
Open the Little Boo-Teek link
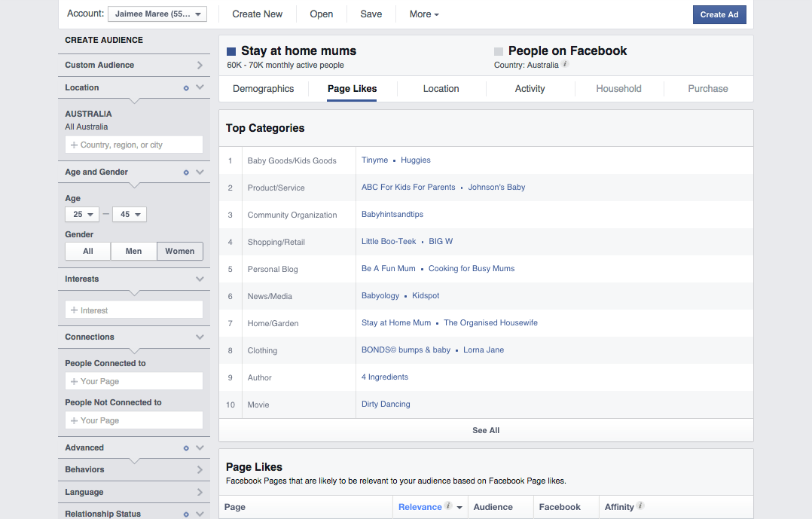pos(389,241)
